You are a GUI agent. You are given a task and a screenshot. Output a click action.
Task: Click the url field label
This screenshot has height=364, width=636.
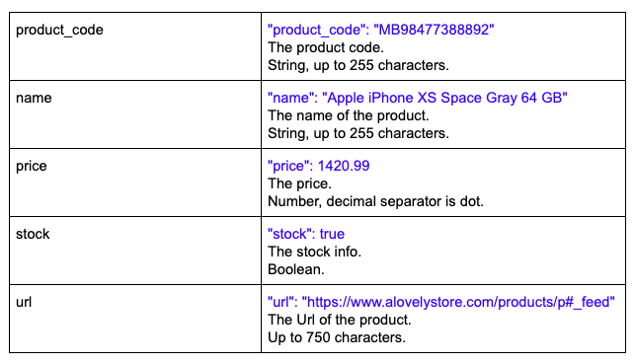coord(24,303)
